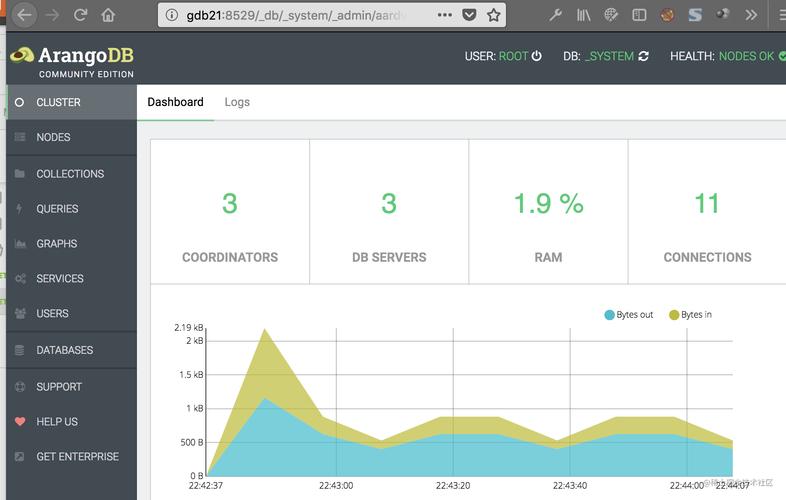
Task: Bookmark this page with the star icon
Action: tap(494, 15)
